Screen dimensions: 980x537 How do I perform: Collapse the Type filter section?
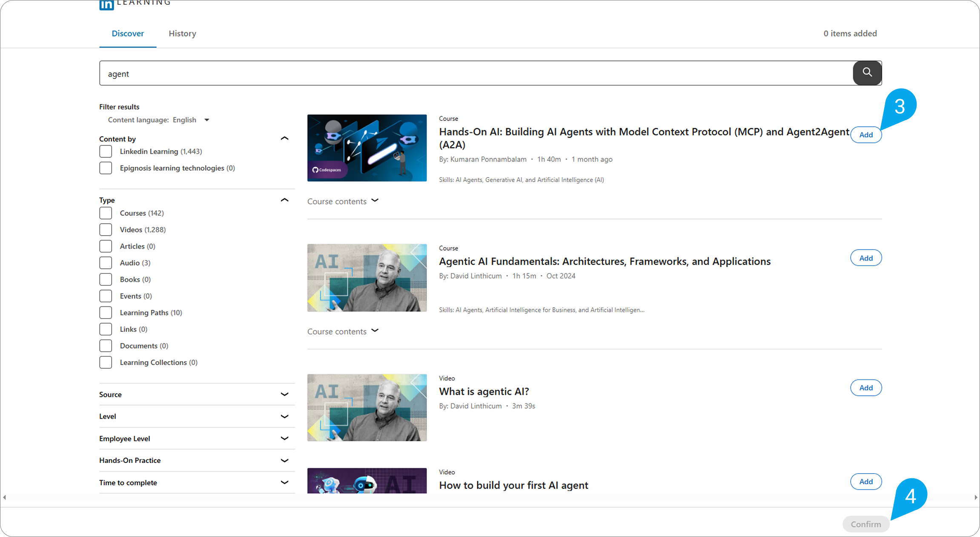point(284,200)
